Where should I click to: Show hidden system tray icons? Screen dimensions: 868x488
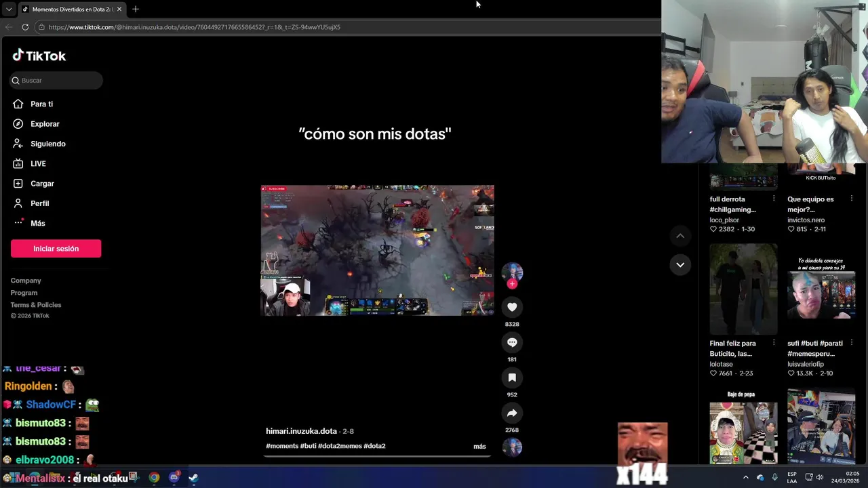point(745,478)
